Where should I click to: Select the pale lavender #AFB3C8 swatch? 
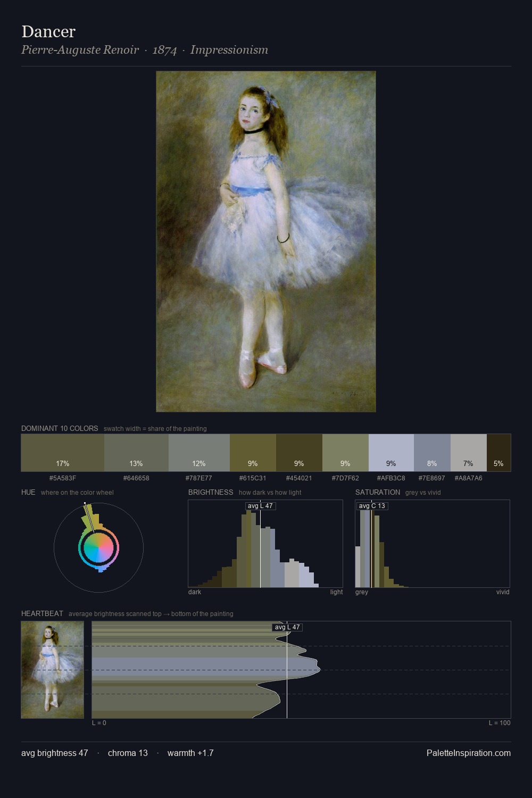click(391, 453)
